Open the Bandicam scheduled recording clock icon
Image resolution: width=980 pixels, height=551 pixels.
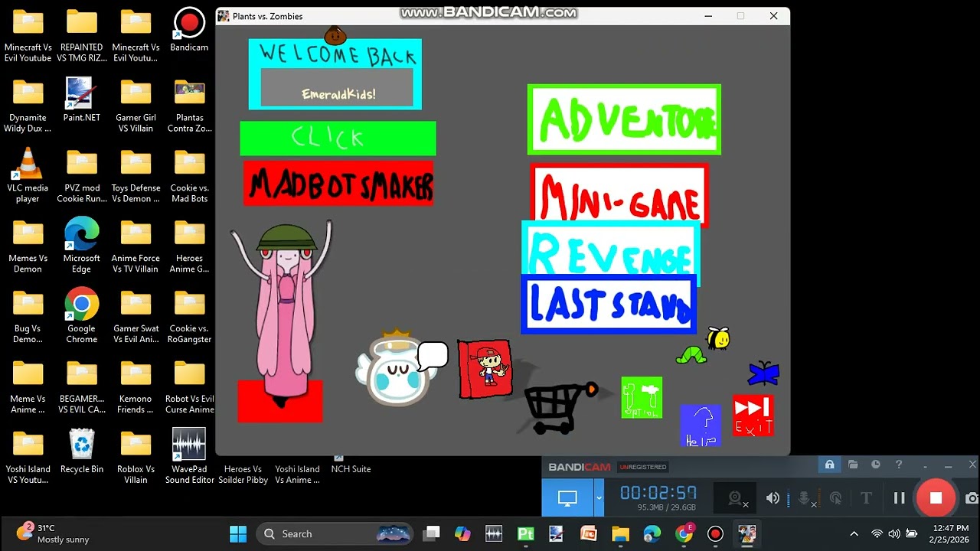pyautogui.click(x=876, y=465)
